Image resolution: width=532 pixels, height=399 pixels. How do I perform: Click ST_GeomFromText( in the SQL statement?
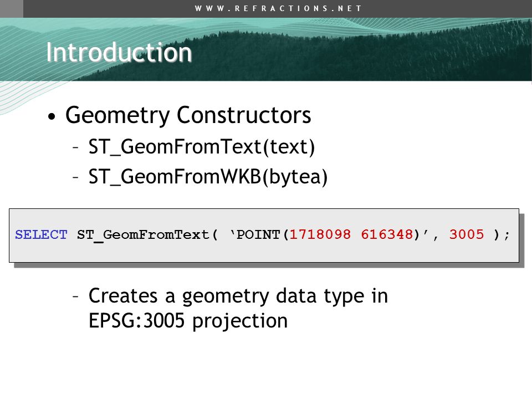point(147,235)
